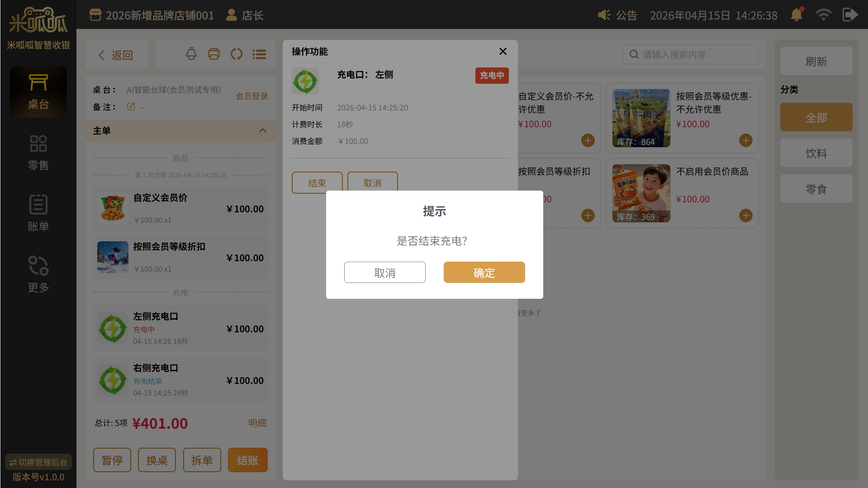Confirm ending charge with 确定
This screenshot has height=488, width=868.
[x=484, y=273]
